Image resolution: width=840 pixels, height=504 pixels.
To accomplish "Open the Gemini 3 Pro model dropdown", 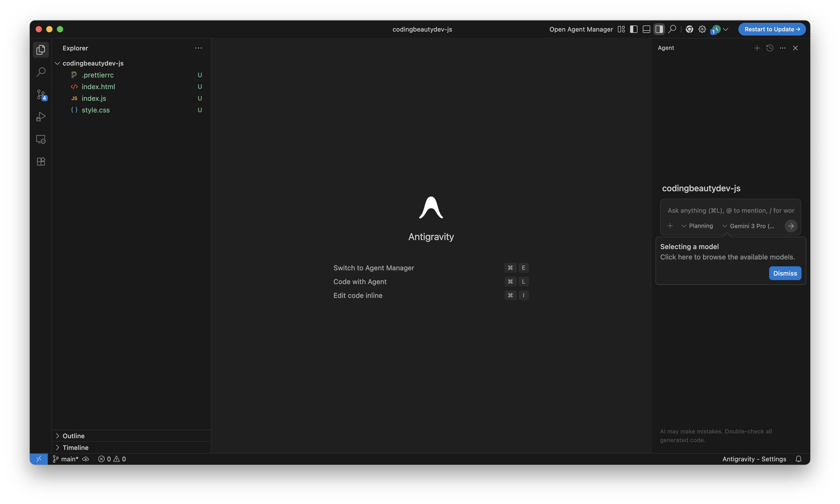I will (749, 226).
